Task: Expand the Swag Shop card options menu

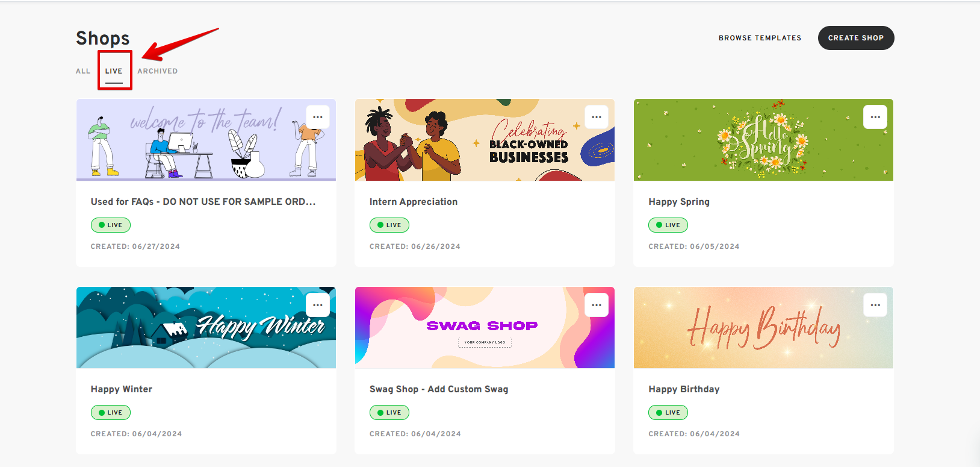Action: [597, 305]
